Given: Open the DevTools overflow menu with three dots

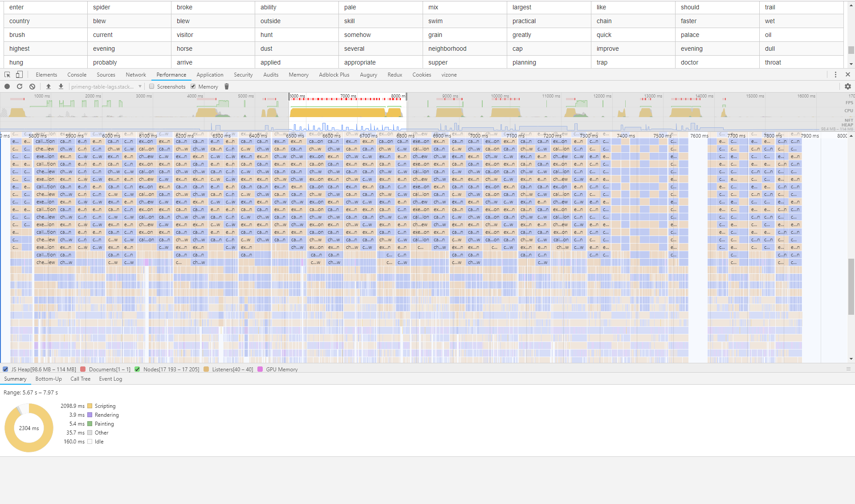Looking at the screenshot, I should coord(836,74).
